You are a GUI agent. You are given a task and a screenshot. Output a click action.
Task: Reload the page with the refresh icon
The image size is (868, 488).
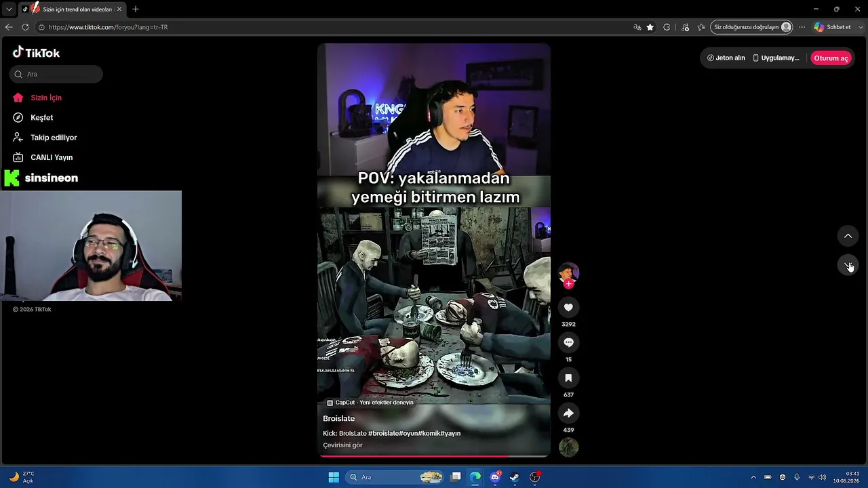pos(25,27)
